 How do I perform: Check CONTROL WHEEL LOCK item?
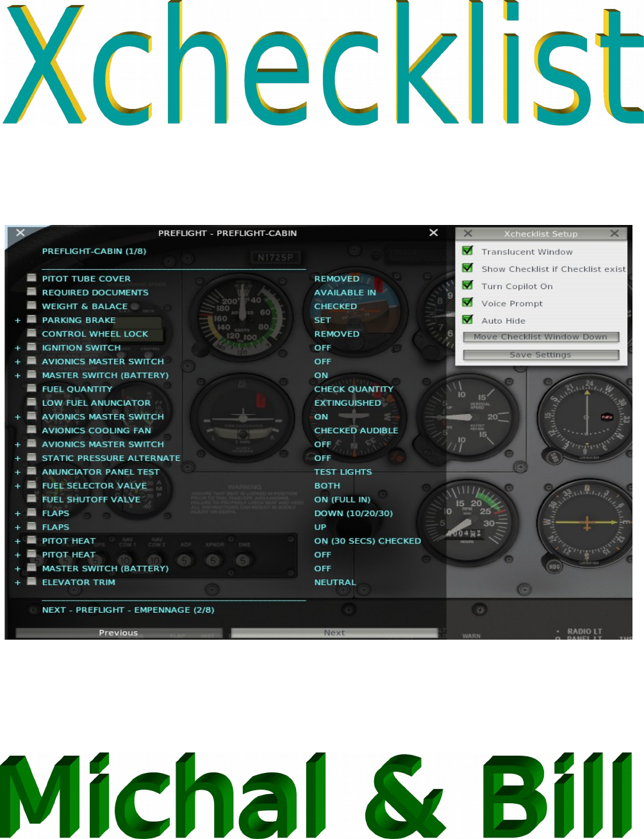(x=31, y=333)
